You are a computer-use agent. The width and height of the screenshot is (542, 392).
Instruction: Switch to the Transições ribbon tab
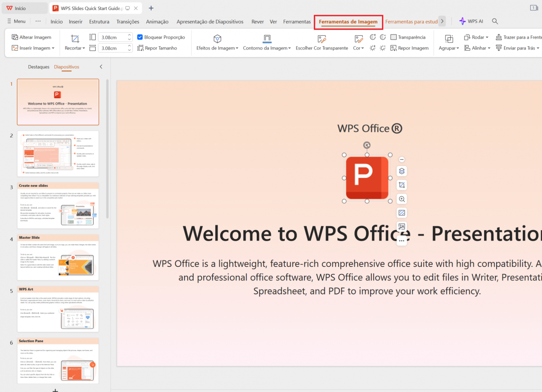128,21
